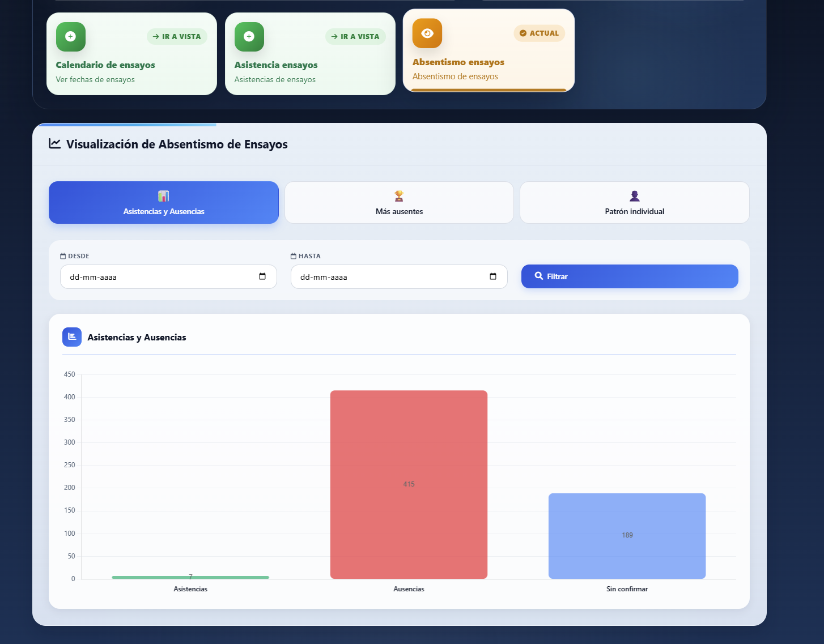Open the Hasta date picker calendar icon
The image size is (824, 644).
(493, 276)
